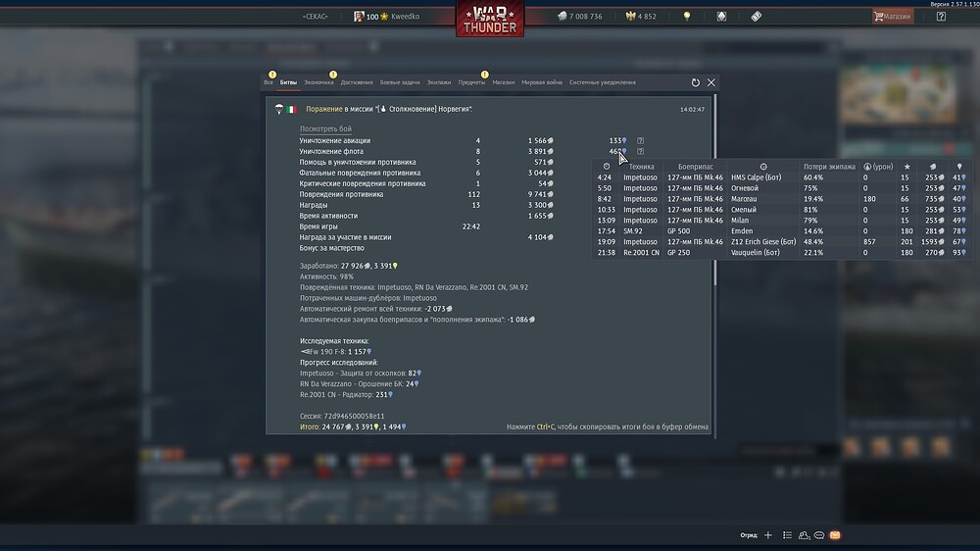Open the Достижения tab
980x551 pixels.
(x=357, y=82)
